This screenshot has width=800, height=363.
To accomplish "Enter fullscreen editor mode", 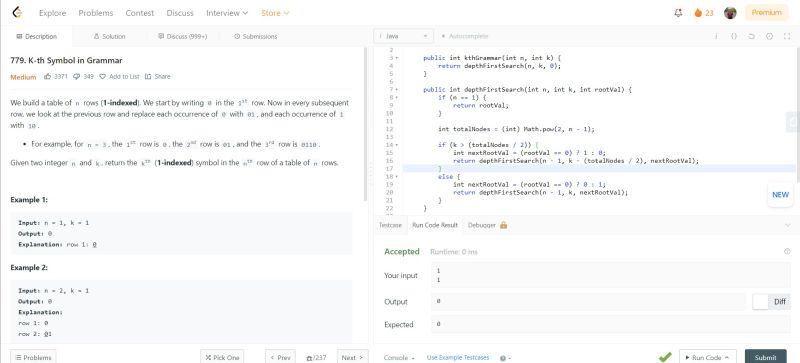I will click(787, 36).
